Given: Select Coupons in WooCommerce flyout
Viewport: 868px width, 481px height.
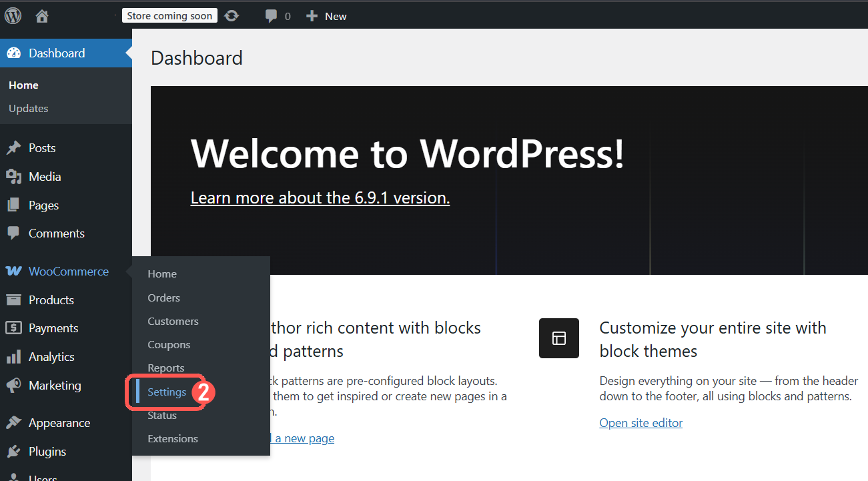Looking at the screenshot, I should tap(169, 345).
